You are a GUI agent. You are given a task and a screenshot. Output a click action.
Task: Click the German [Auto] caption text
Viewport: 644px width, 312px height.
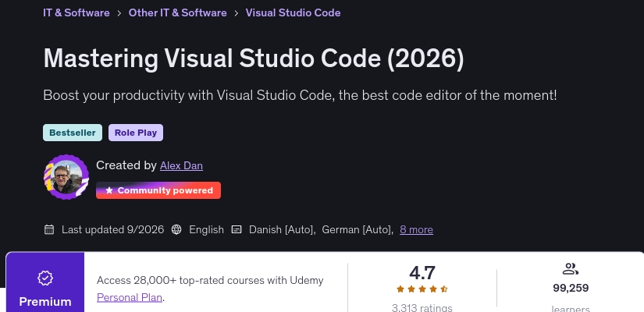coord(356,229)
